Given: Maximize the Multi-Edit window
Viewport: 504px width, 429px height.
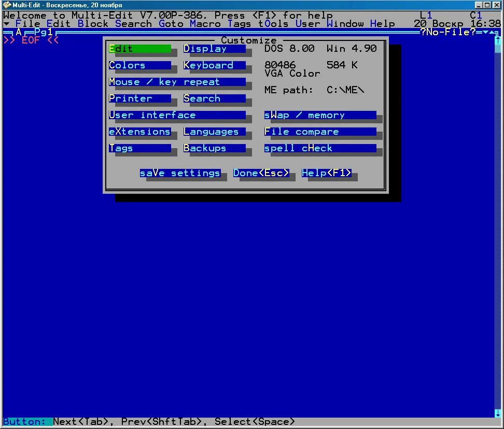Looking at the screenshot, I should tap(487, 5).
